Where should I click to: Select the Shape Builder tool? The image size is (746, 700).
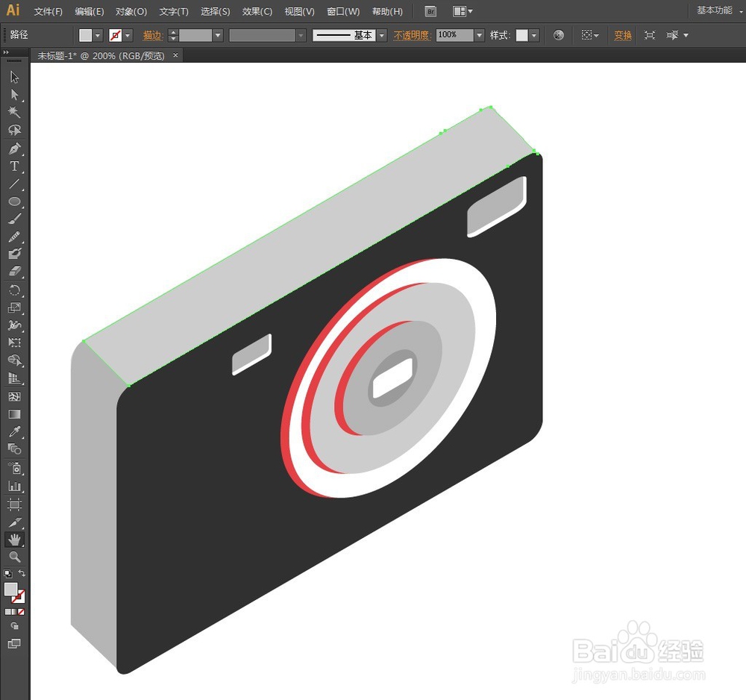[x=14, y=360]
